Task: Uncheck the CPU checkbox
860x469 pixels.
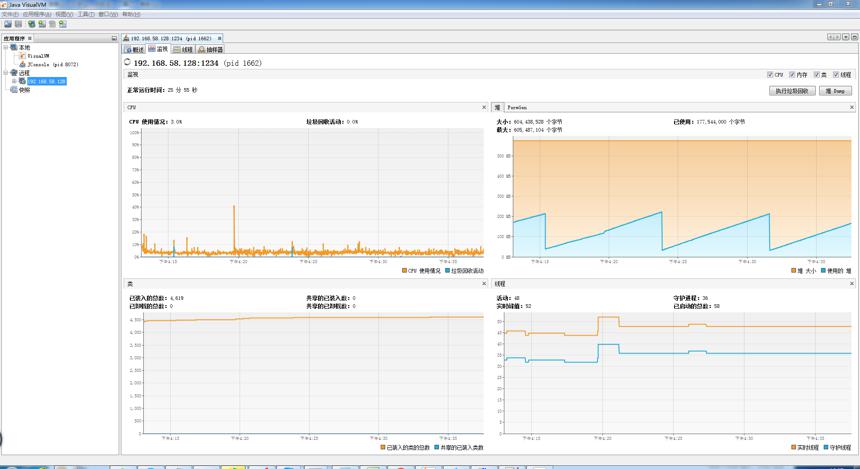Action: (770, 75)
